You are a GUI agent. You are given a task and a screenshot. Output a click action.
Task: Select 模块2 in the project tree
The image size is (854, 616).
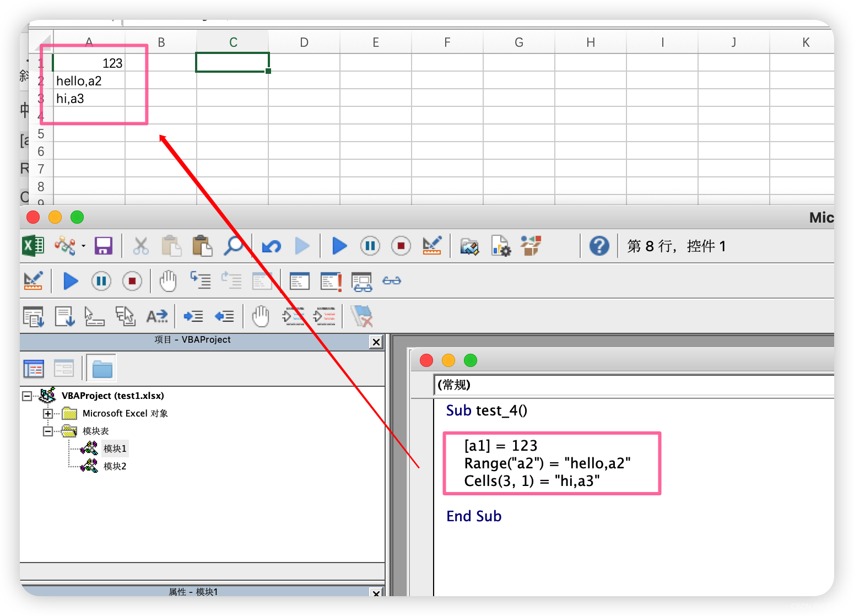pyautogui.click(x=115, y=466)
